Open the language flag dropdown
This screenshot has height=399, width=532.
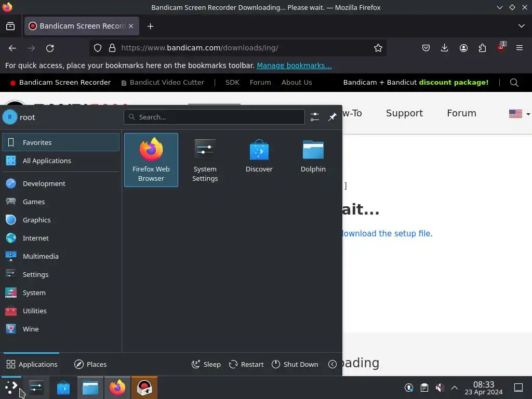pos(519,114)
